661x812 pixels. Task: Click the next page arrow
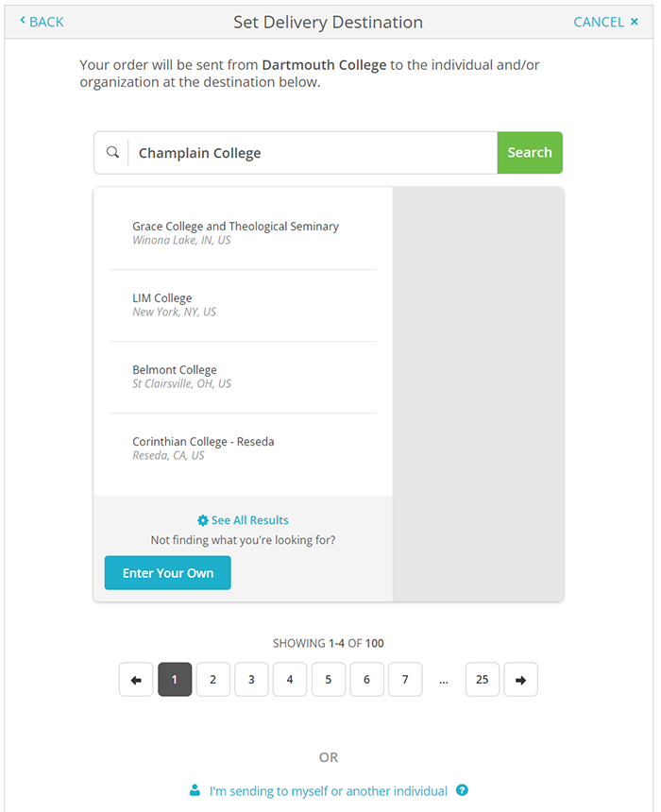click(x=520, y=680)
